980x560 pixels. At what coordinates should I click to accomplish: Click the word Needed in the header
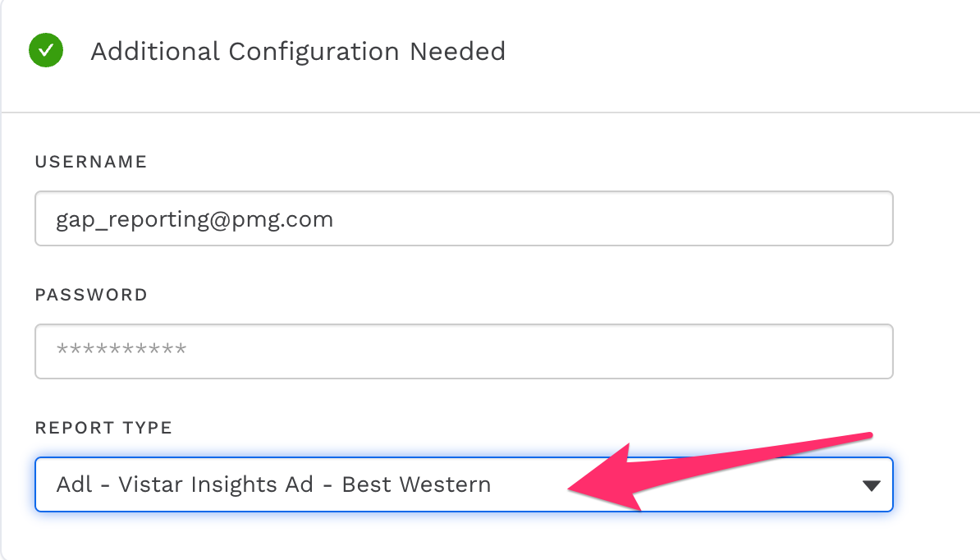[458, 52]
